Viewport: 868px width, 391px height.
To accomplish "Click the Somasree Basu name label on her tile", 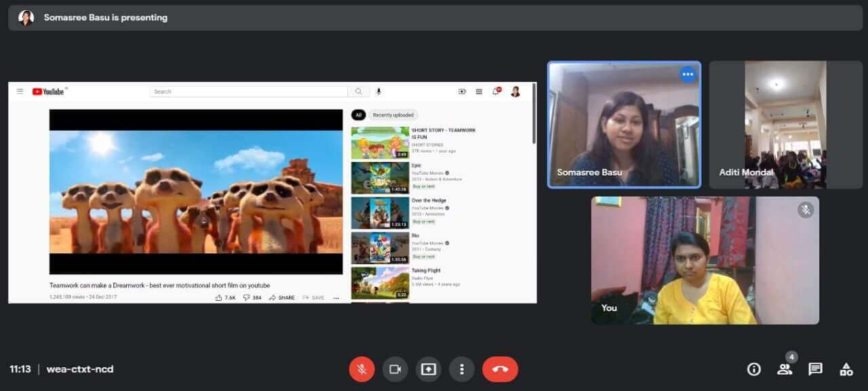I will [589, 172].
